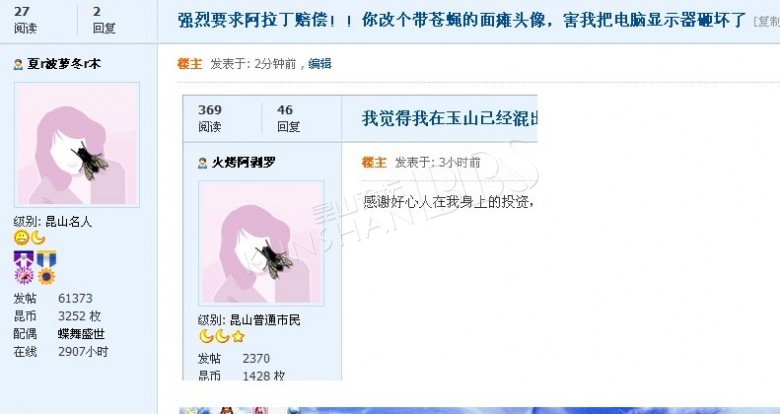Click purple ribbon medal badge

coord(24,259)
